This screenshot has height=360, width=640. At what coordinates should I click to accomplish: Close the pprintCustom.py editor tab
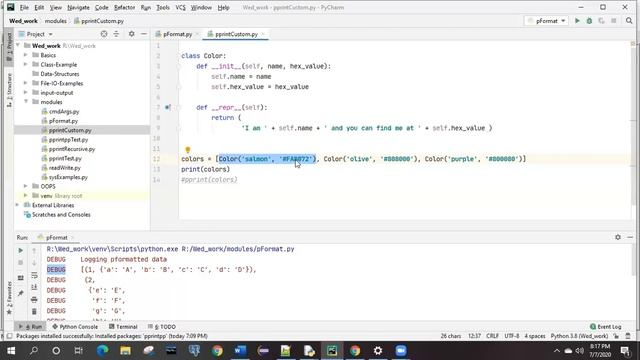coord(263,34)
